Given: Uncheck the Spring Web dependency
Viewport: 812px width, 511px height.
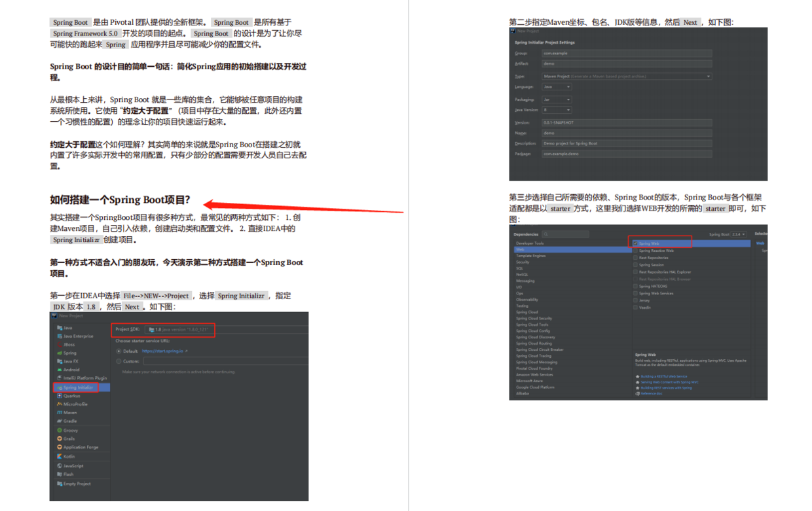Looking at the screenshot, I should click(636, 243).
